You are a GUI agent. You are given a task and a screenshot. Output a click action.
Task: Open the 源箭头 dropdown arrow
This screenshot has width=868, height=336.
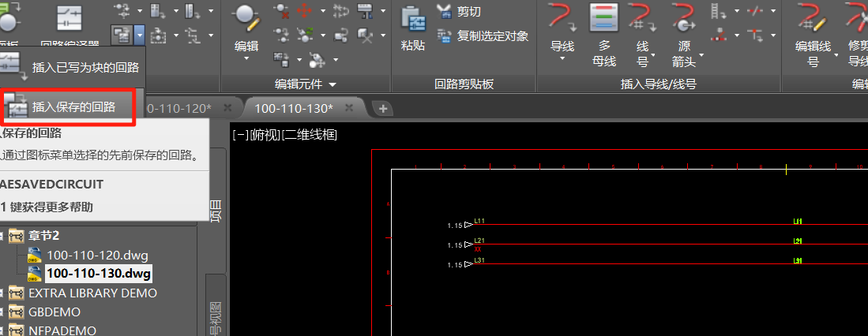pos(701,54)
